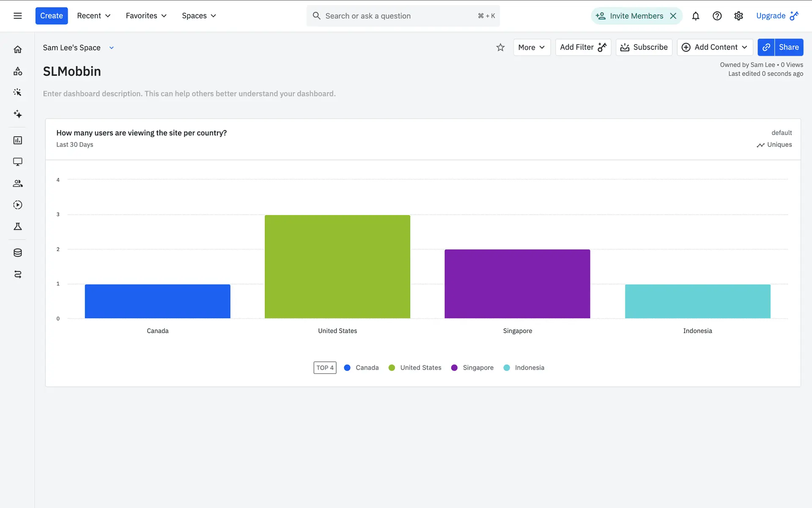Click the Subscribe button
The image size is (812, 508).
tap(644, 47)
